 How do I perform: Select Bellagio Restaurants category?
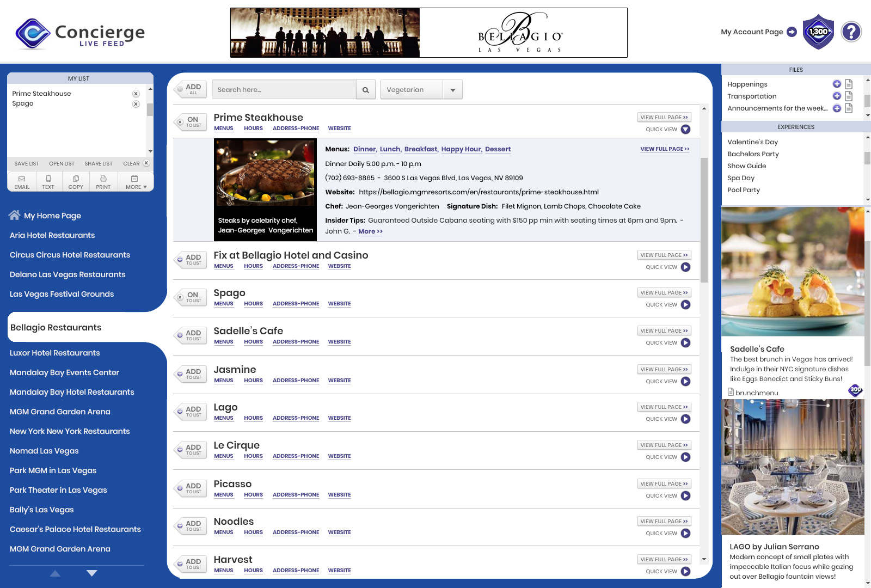tap(56, 327)
